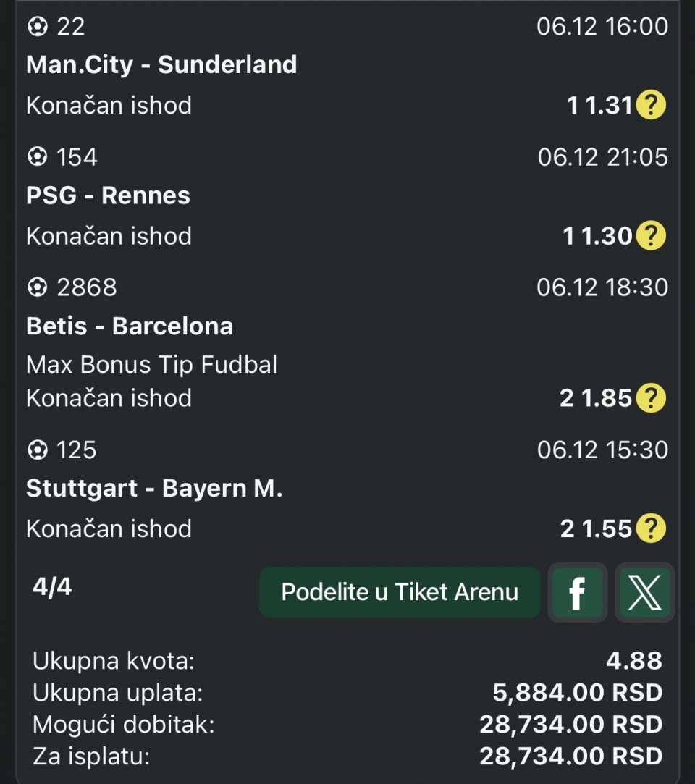Click the Mogući dobitak amount
The height and width of the screenshot is (784, 695).
[570, 724]
